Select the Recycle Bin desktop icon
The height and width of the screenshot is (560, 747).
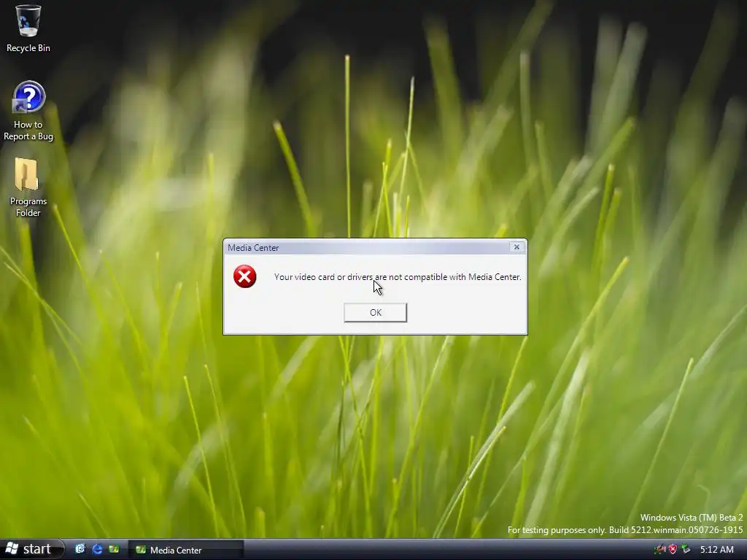[x=28, y=28]
